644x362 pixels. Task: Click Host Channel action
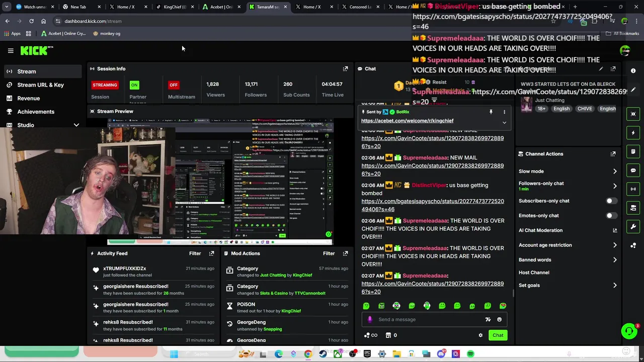click(x=534, y=273)
